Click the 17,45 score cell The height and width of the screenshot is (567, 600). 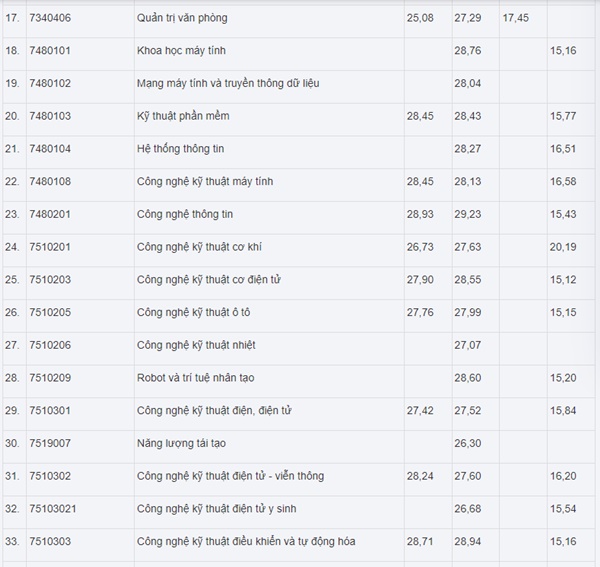pos(517,18)
